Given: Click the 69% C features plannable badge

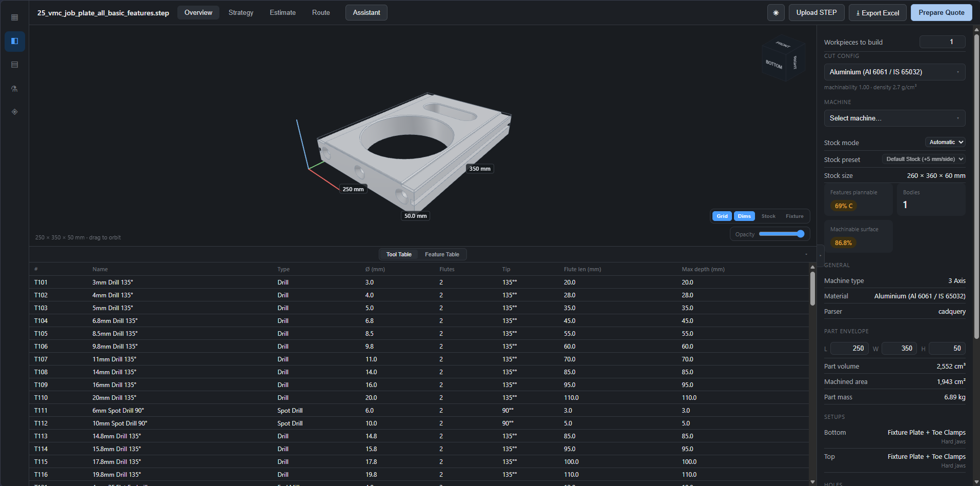Looking at the screenshot, I should point(844,206).
